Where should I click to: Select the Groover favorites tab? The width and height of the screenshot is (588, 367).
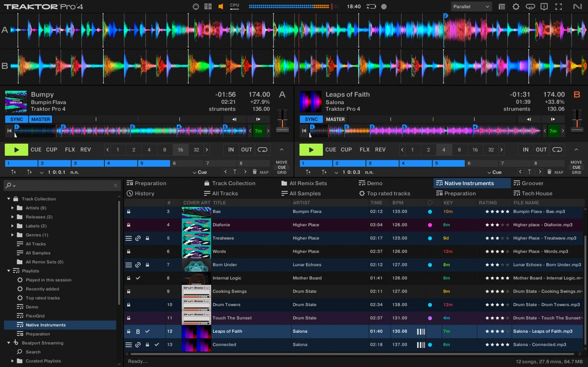532,183
